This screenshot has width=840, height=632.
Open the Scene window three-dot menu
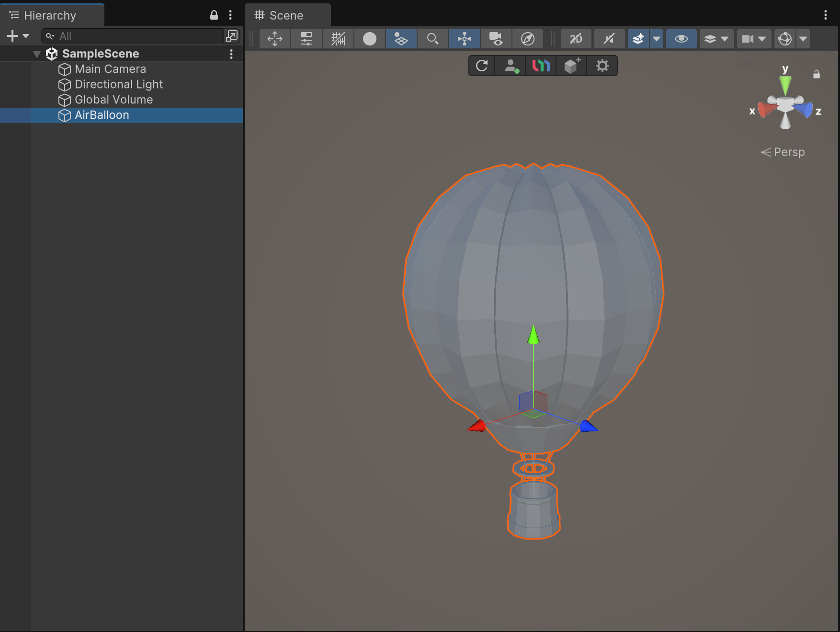(x=826, y=15)
